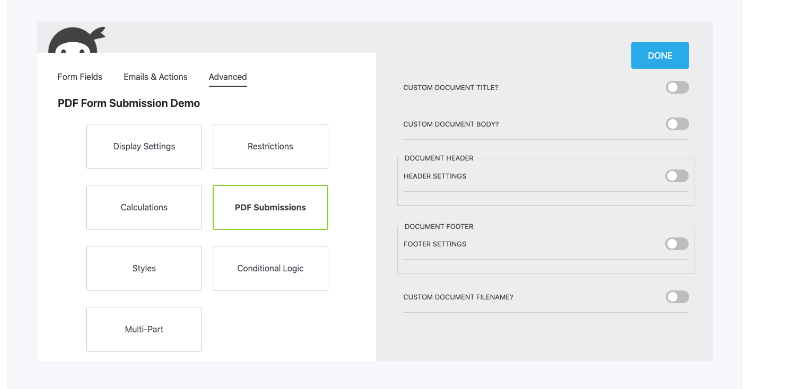This screenshot has height=389, width=802.
Task: Click the Custom Document Title? label
Action: tap(451, 88)
